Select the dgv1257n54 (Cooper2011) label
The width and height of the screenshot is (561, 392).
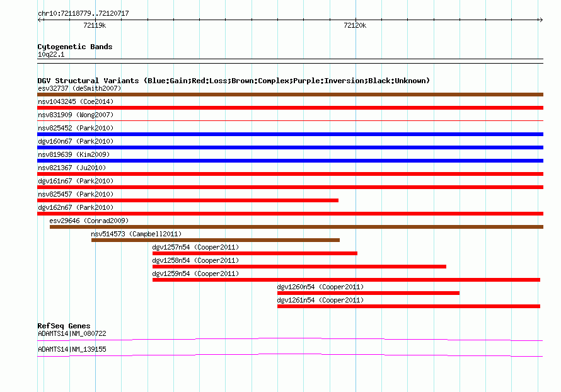point(195,247)
